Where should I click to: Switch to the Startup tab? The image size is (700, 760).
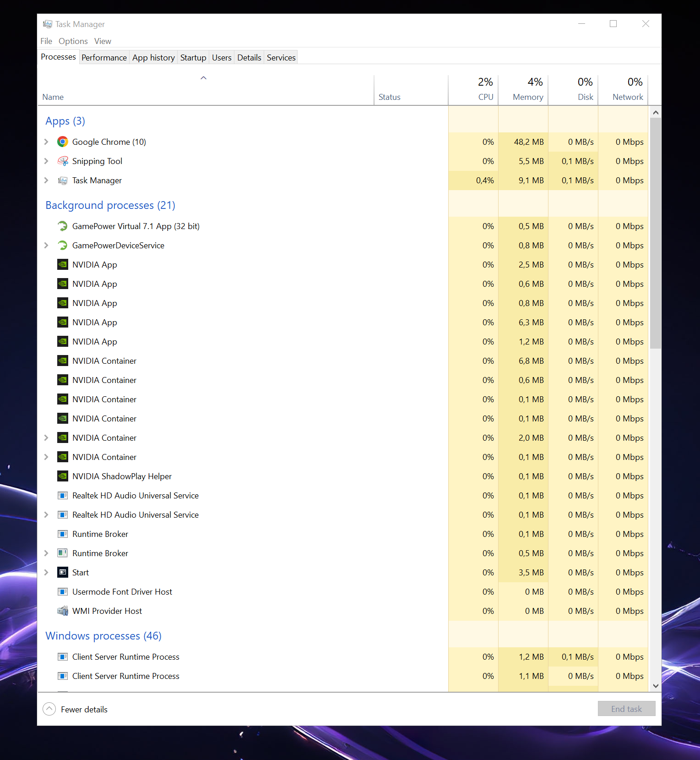[x=193, y=58]
